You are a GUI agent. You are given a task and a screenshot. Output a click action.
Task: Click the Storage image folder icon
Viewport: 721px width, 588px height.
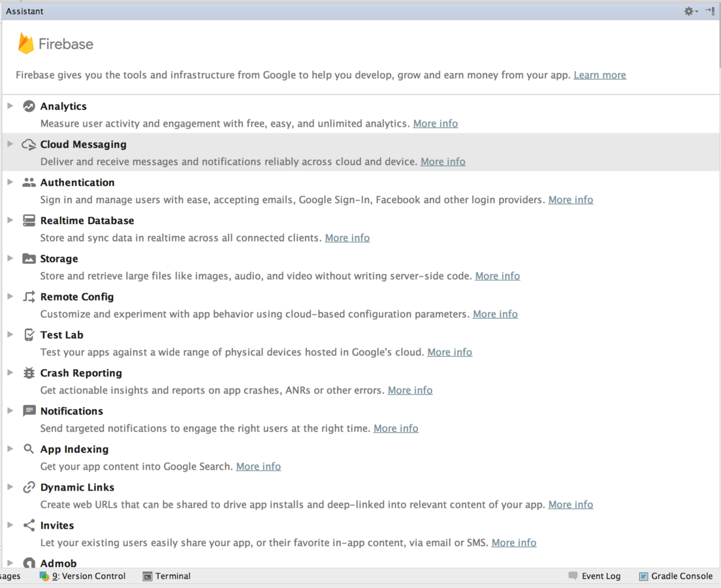pyautogui.click(x=29, y=259)
